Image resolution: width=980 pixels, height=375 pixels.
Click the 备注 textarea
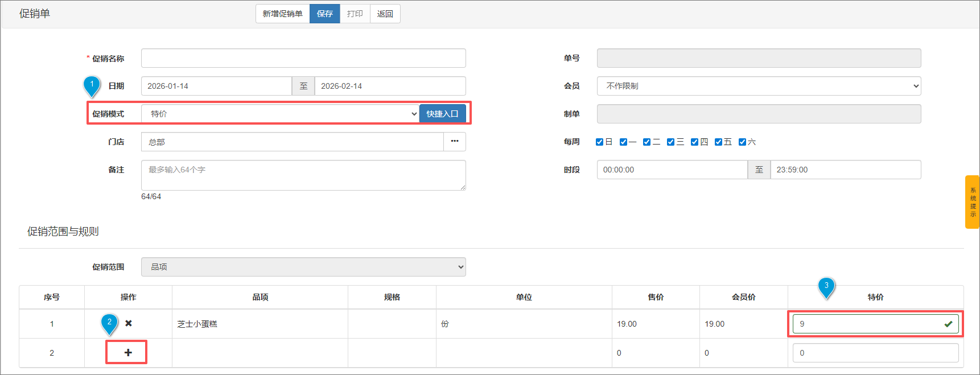tap(303, 175)
